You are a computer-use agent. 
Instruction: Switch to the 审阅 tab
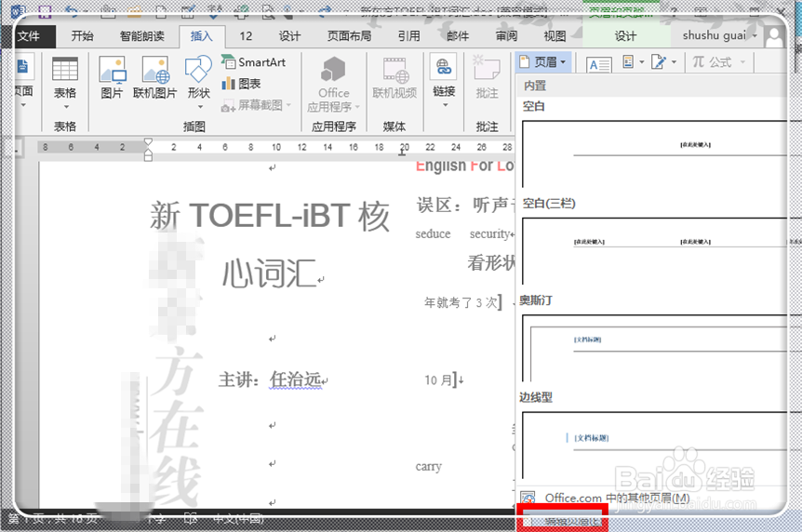pyautogui.click(x=506, y=35)
